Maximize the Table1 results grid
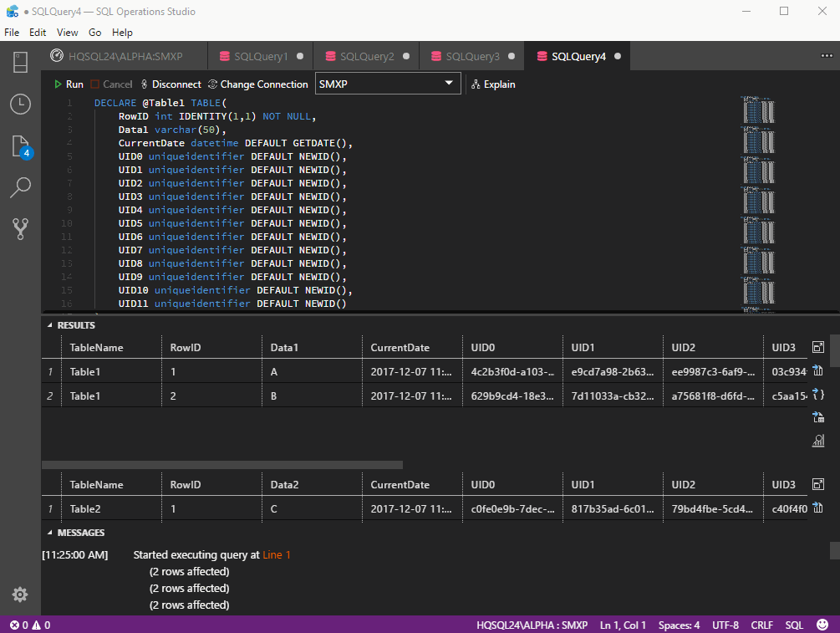The width and height of the screenshot is (840, 633). [x=818, y=347]
